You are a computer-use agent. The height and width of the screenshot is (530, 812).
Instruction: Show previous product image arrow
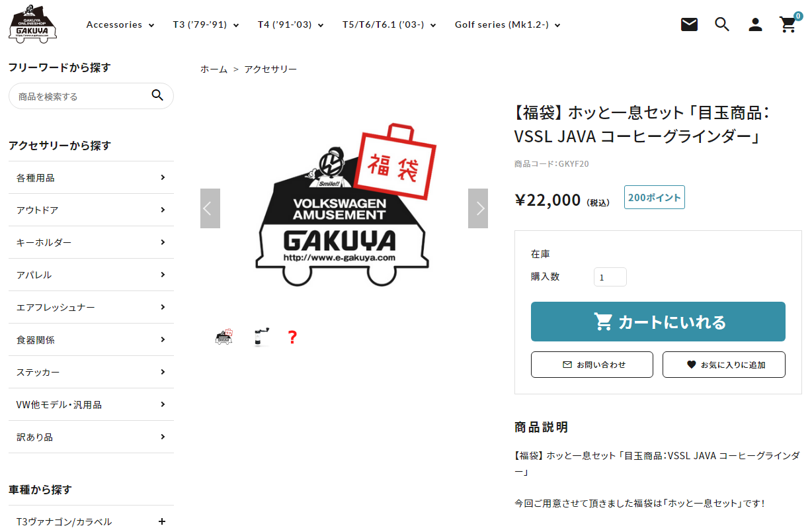[x=210, y=208]
